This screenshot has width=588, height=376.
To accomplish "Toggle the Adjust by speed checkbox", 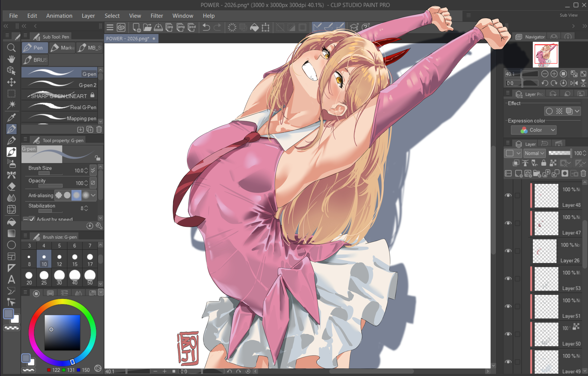I will tap(32, 219).
